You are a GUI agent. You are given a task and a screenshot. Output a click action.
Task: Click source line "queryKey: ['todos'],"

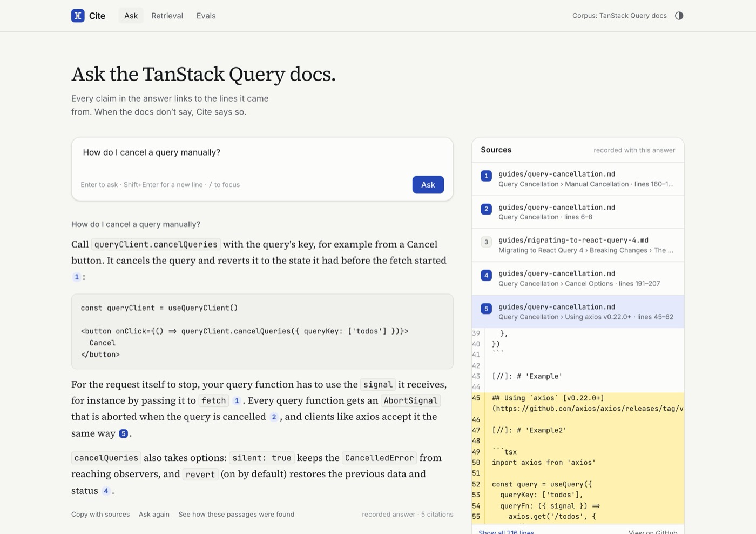(x=542, y=495)
